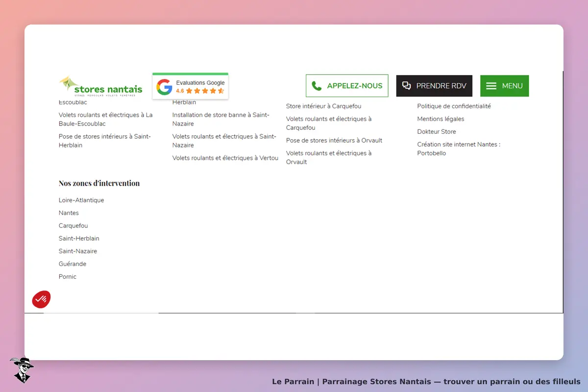Open Volets roulants et électriques à Saint-Nazaire
Image resolution: width=588 pixels, height=392 pixels.
click(x=224, y=141)
